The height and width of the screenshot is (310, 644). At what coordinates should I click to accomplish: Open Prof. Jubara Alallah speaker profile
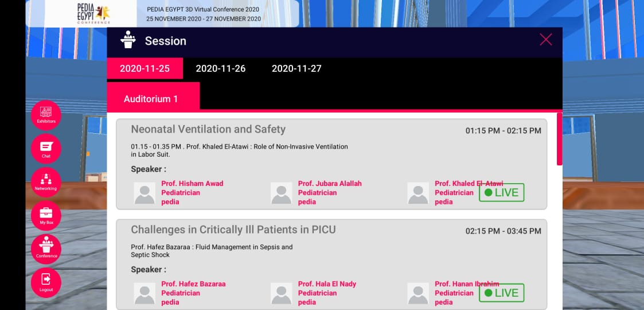330,184
